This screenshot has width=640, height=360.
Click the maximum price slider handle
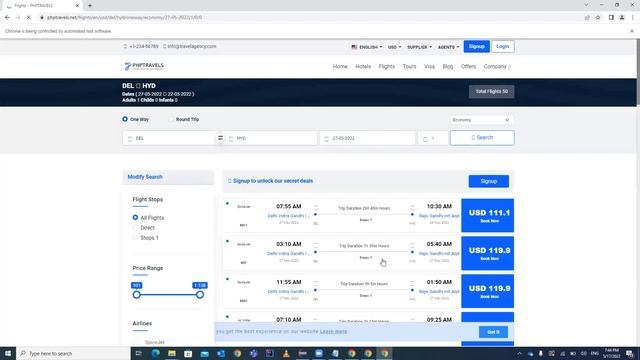point(200,295)
